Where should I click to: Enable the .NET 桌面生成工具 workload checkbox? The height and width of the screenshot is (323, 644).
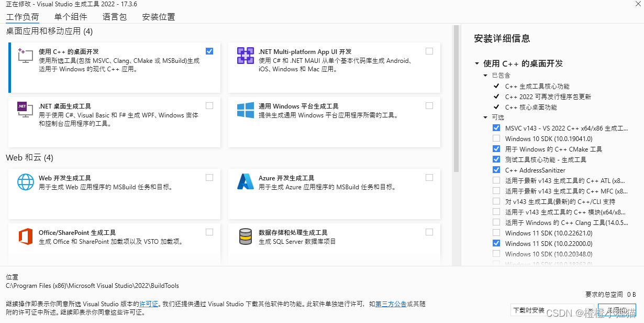point(209,106)
